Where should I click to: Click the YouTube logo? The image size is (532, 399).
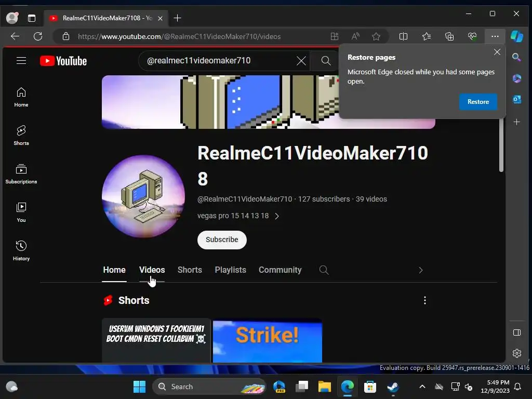click(63, 61)
